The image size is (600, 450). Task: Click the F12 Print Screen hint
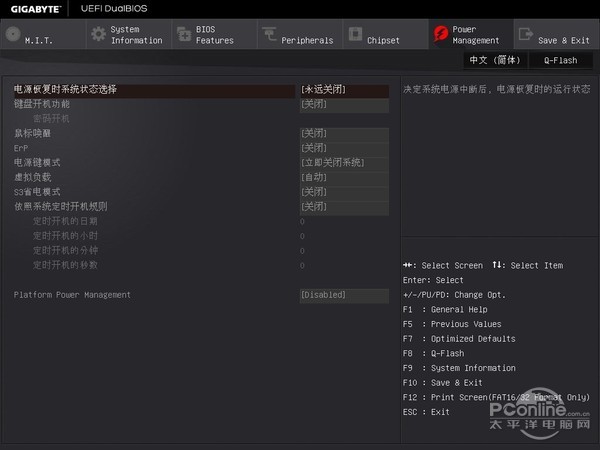(496, 398)
